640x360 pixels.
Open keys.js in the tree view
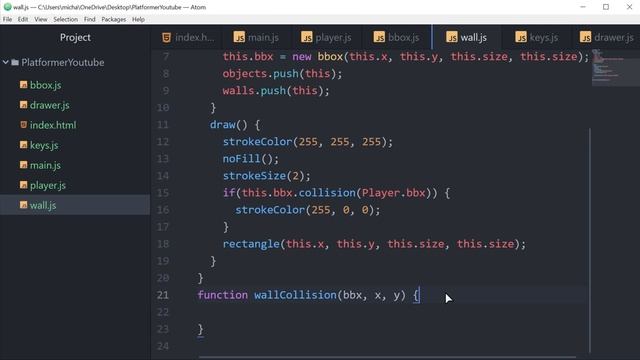[x=75, y=145]
